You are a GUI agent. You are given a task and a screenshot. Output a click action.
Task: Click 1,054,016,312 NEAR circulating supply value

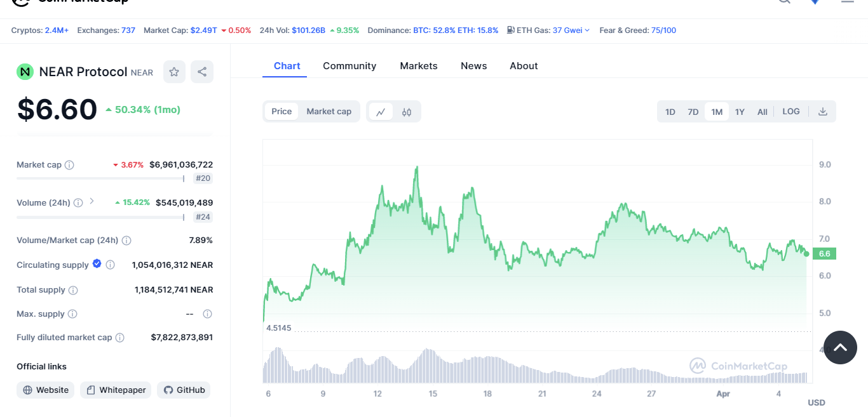tap(172, 265)
